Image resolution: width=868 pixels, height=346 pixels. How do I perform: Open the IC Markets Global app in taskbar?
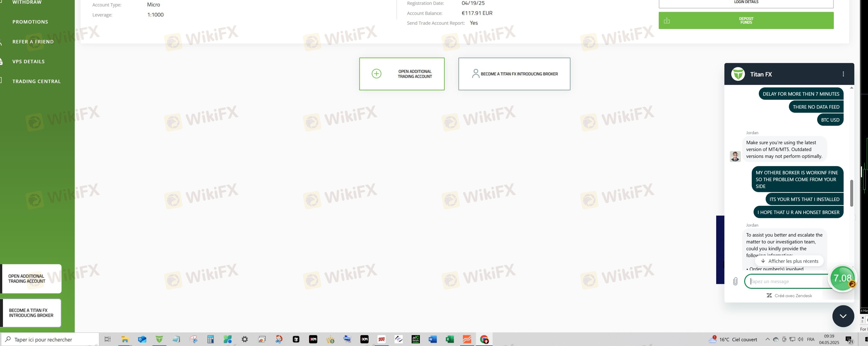point(416,339)
